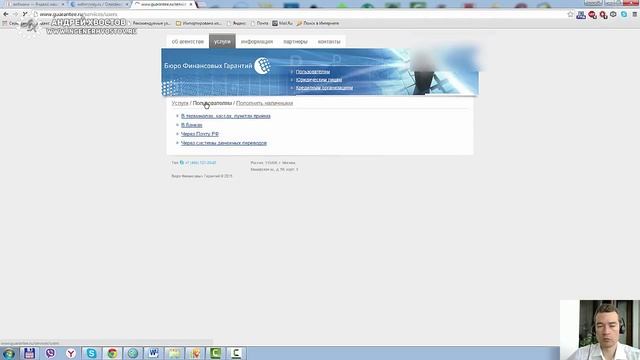Click the second red extension icon with badge
640x360 pixels.
click(x=603, y=15)
